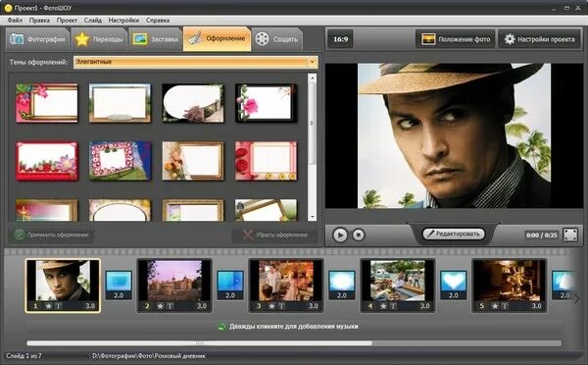The image size is (588, 365).
Task: Click the 16:9 aspect ratio button
Action: click(x=340, y=39)
